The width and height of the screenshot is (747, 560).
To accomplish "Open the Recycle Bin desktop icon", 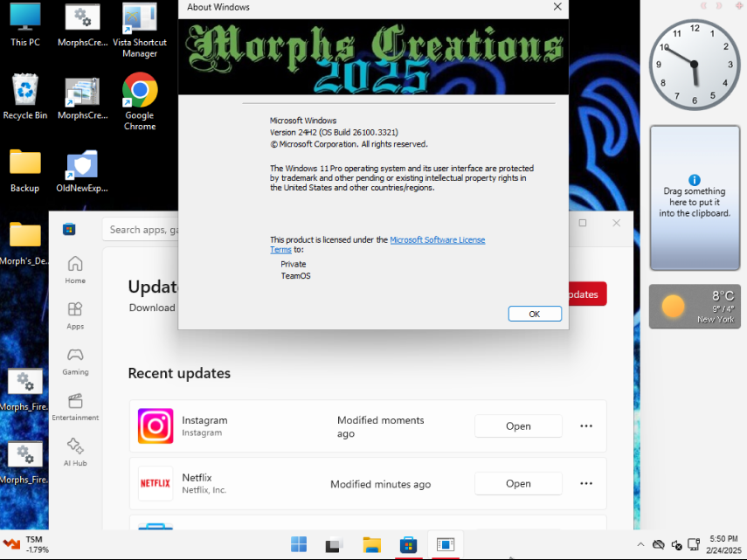I will 25,96.
